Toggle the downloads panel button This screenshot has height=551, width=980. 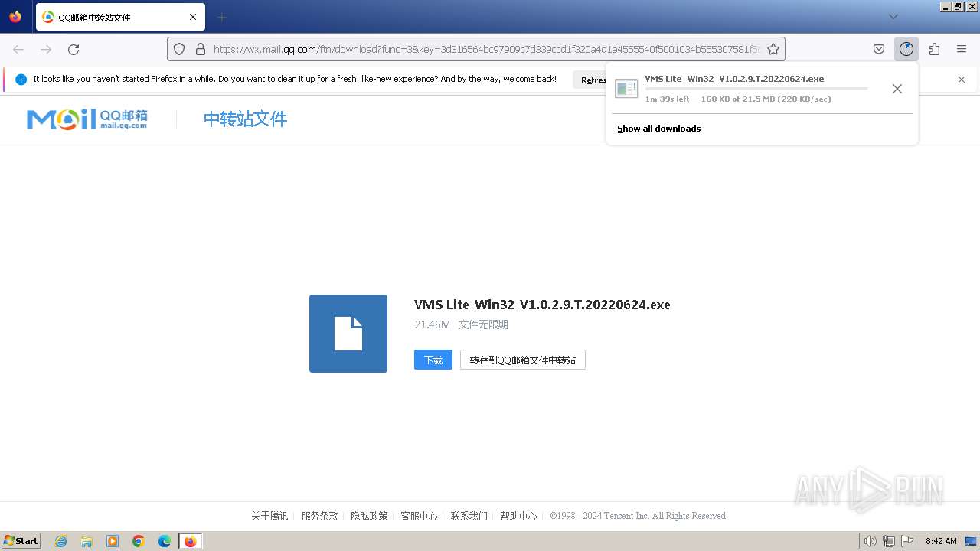(x=906, y=49)
